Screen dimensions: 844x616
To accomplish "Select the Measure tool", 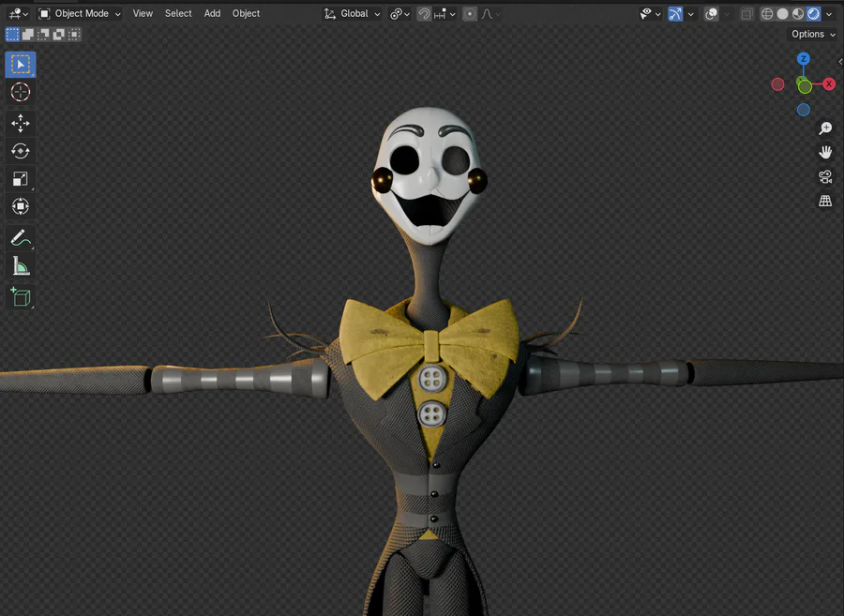I will pos(21,265).
